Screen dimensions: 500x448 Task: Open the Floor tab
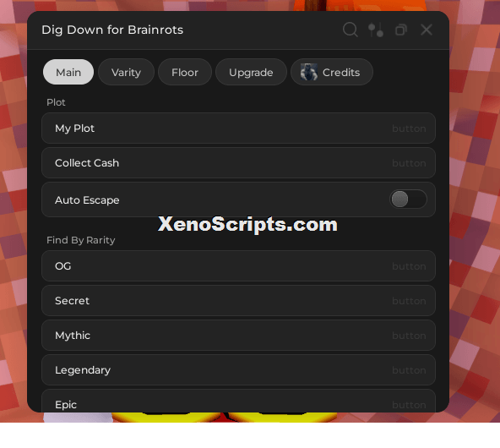[185, 72]
